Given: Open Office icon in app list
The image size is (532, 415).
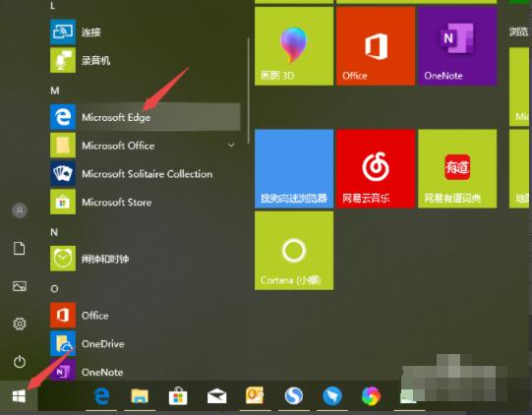Looking at the screenshot, I should (63, 316).
